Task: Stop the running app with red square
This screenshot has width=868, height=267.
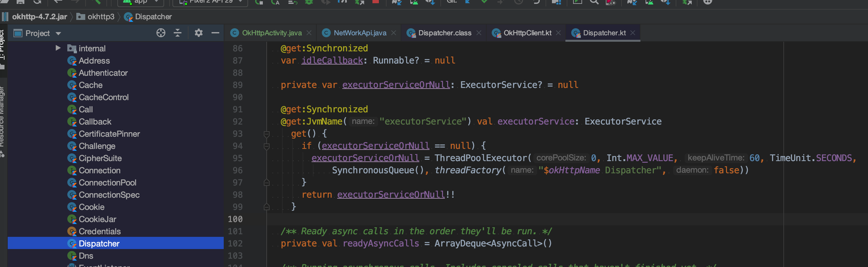Action: (375, 1)
